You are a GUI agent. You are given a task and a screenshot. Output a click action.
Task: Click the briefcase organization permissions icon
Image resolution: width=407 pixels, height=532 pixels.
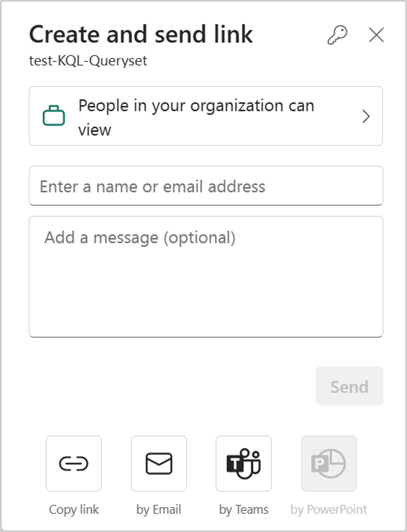(54, 116)
